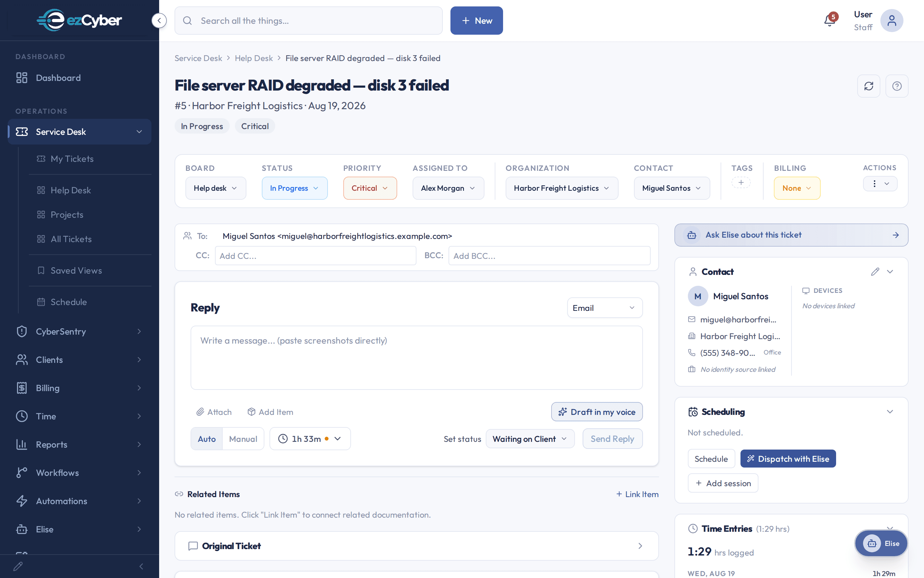
Task: Click the Attach button
Action: coord(214,412)
